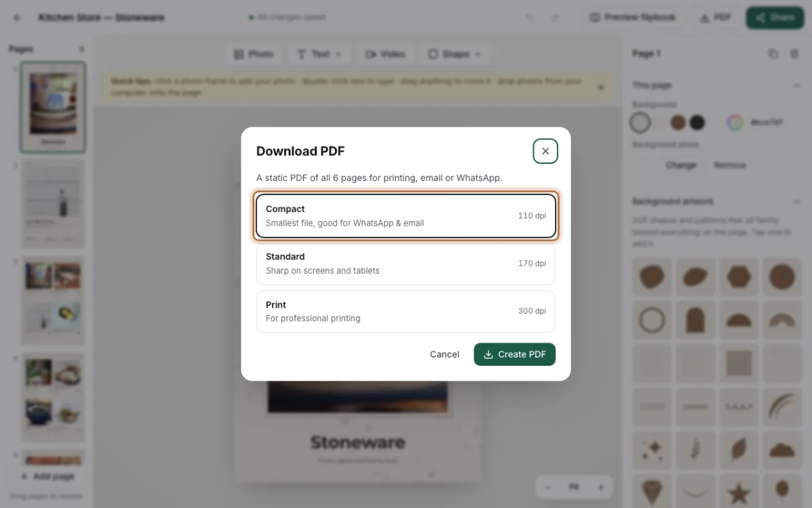Dismiss the yellow Quick tips banner
The width and height of the screenshot is (812, 508).
click(600, 87)
